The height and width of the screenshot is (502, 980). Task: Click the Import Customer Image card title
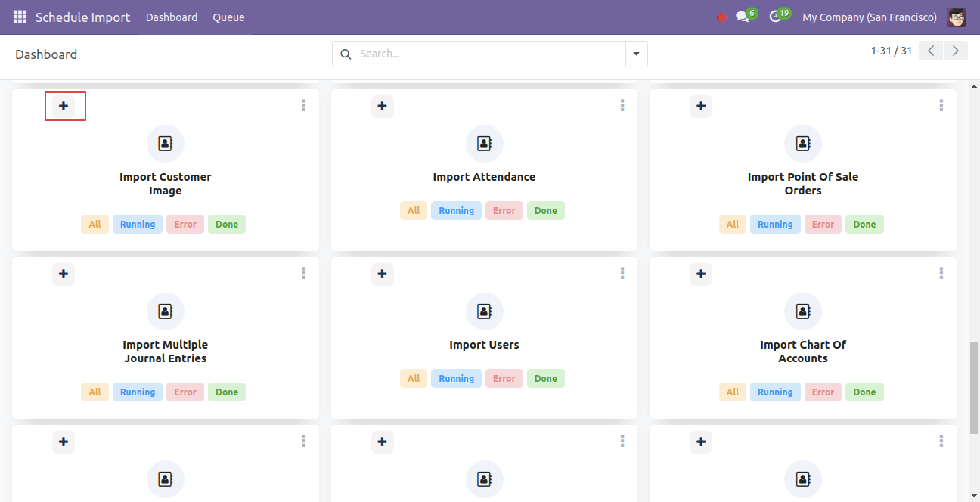(166, 184)
